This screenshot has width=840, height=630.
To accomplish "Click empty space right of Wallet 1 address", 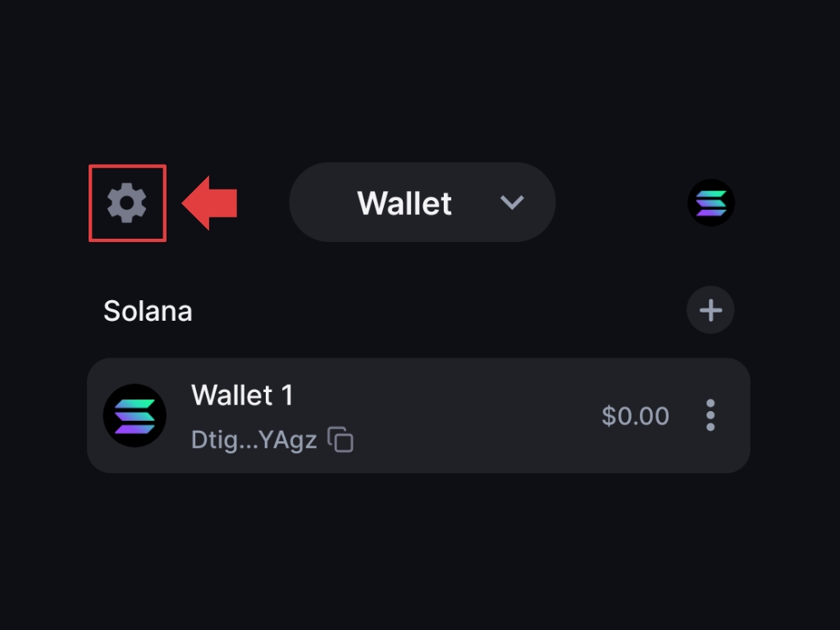I will pos(468,441).
